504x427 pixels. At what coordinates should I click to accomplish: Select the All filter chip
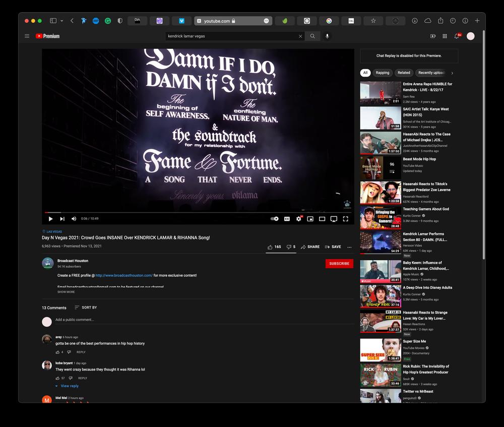coord(365,73)
